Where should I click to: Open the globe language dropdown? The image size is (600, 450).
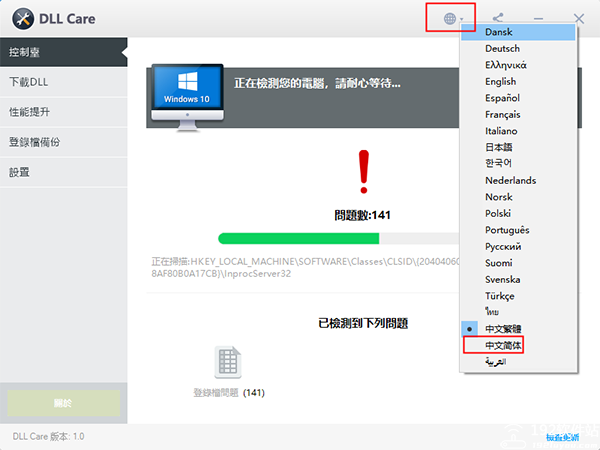[x=453, y=18]
